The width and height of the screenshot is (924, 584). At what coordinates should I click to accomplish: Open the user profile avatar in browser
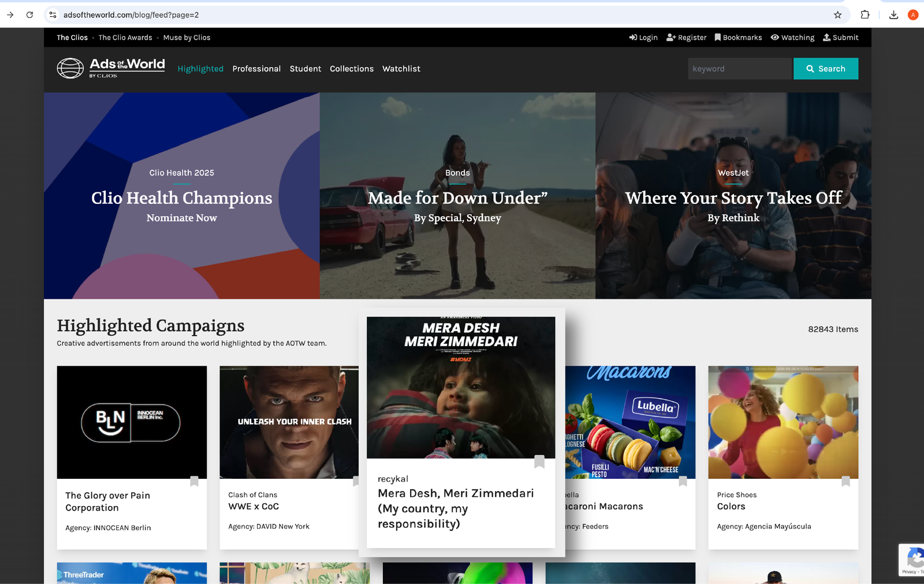point(913,15)
